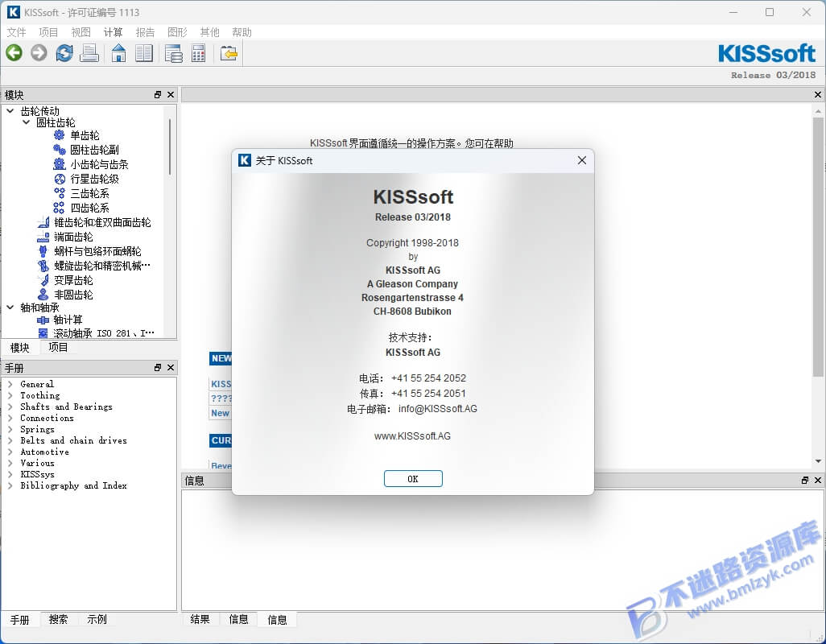Expand the Springs manual chapter

point(10,430)
